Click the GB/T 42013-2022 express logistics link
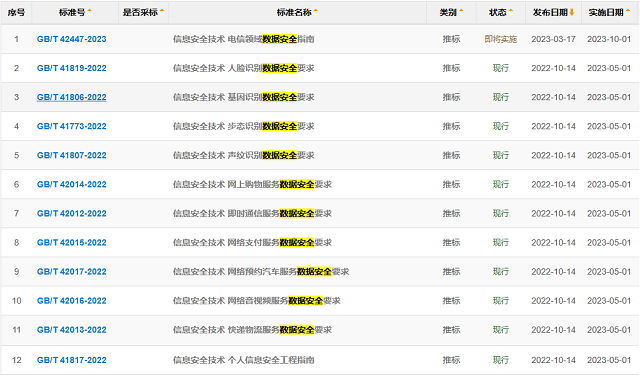Viewport: 640px width, 376px height. 71,329
